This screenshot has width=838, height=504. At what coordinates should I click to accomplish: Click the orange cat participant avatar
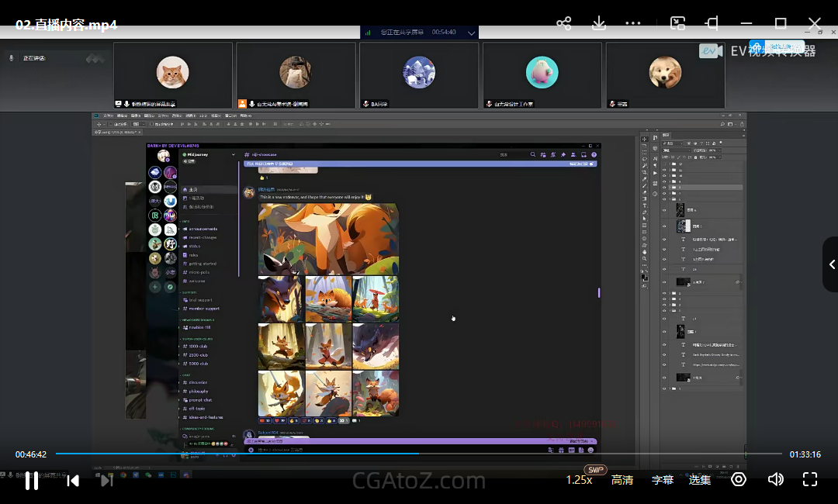point(172,73)
